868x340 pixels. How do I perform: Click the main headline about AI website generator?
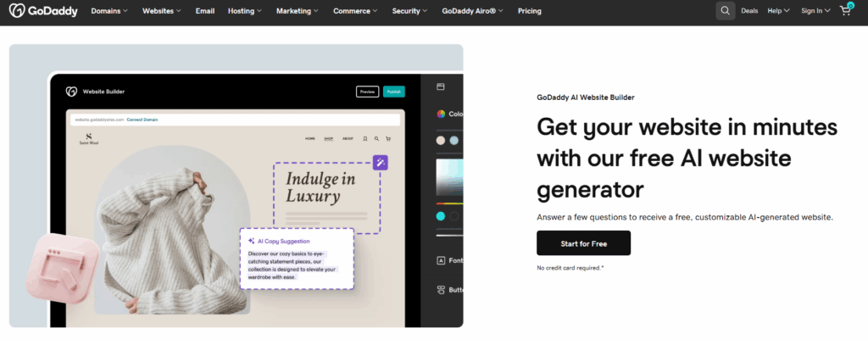687,159
